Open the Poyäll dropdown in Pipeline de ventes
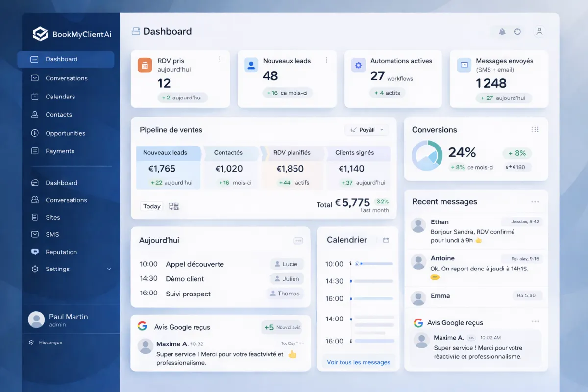The width and height of the screenshot is (588, 392). [367, 130]
